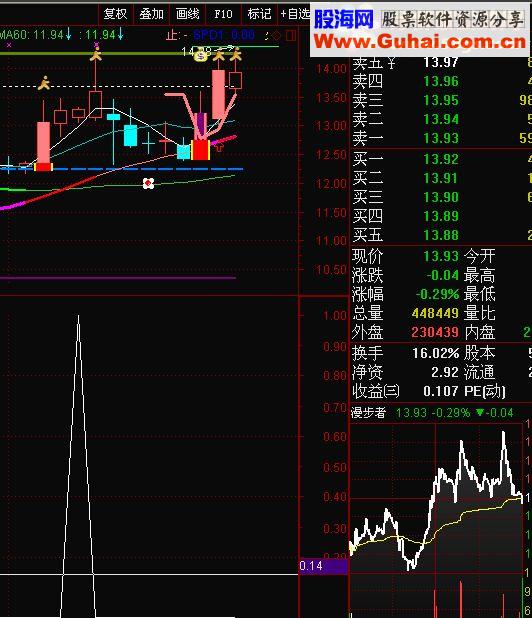This screenshot has height=618, width=532.
Task: Select the MA60: 11.94 indicator label
Action: 32,35
